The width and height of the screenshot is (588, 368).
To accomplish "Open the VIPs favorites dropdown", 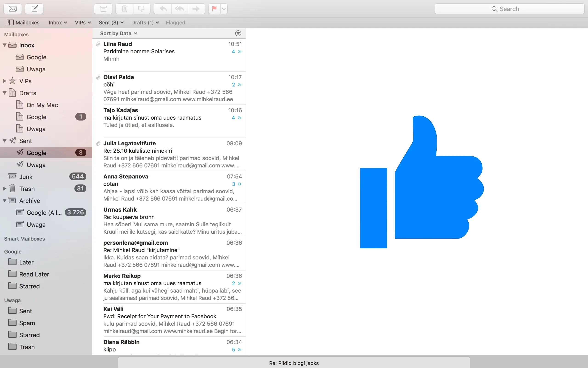I will click(x=83, y=22).
